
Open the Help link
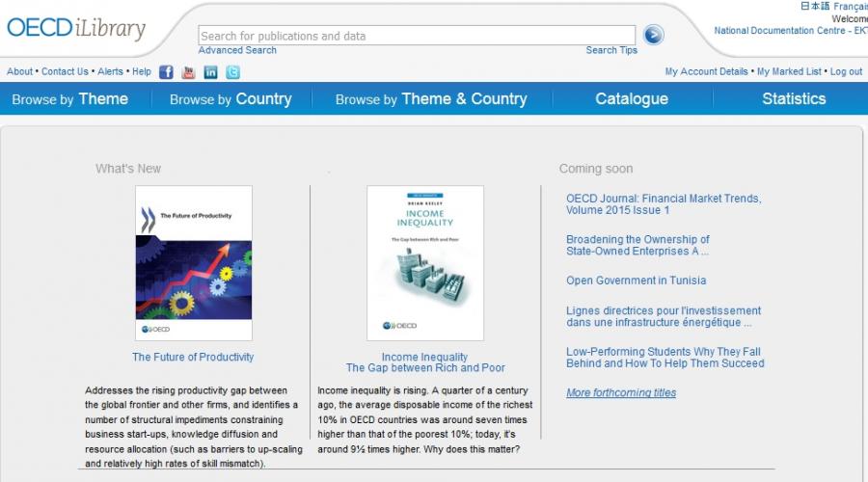(x=142, y=71)
